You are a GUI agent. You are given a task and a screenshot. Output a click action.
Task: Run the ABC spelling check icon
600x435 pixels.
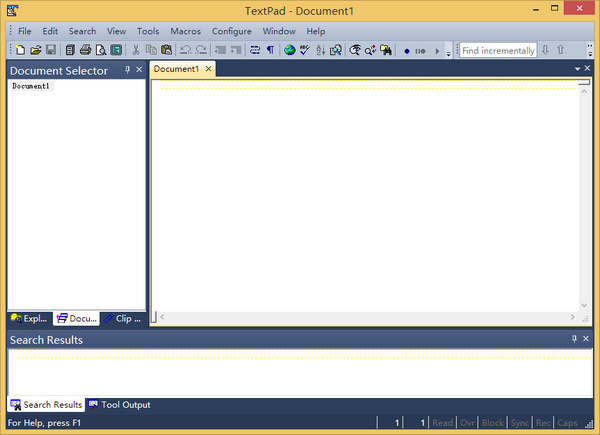tap(305, 50)
